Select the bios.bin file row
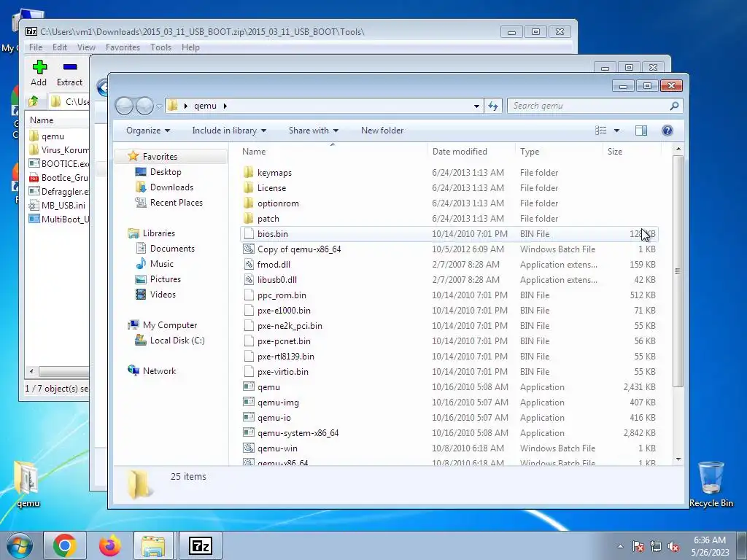Screen dimensions: 747x560 449,234
